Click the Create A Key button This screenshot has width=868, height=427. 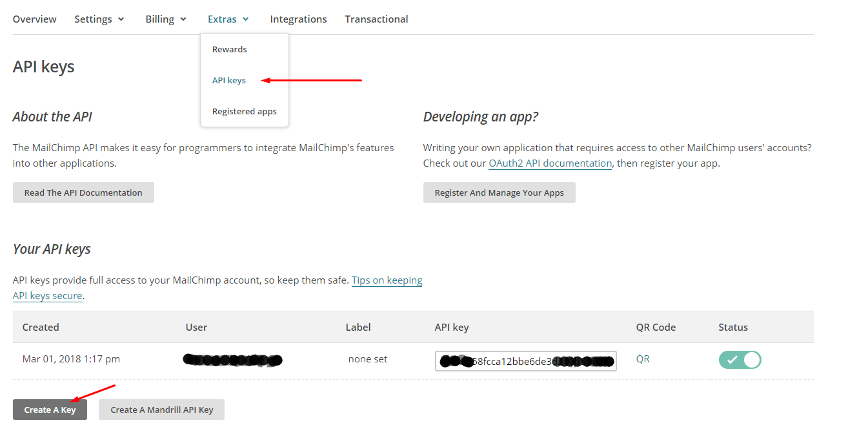tap(50, 410)
